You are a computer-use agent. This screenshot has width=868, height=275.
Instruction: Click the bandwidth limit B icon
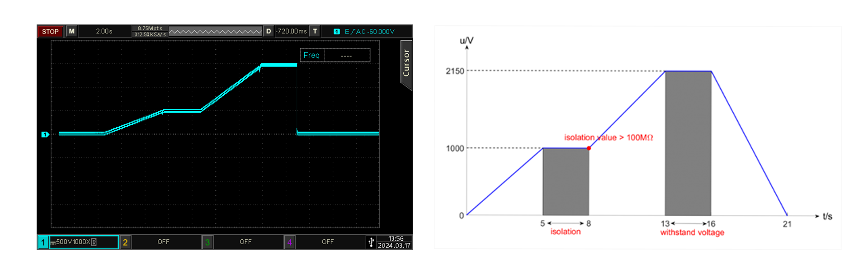click(94, 242)
